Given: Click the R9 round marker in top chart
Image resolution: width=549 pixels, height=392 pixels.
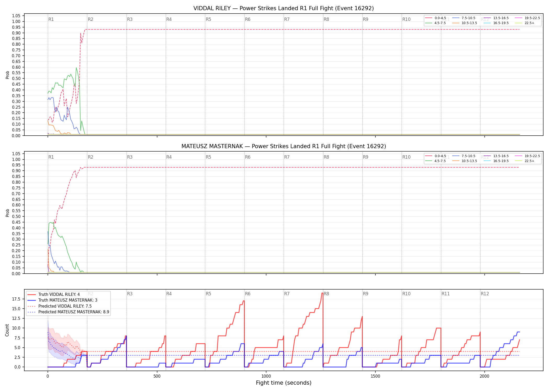Looking at the screenshot, I should click(x=365, y=19).
